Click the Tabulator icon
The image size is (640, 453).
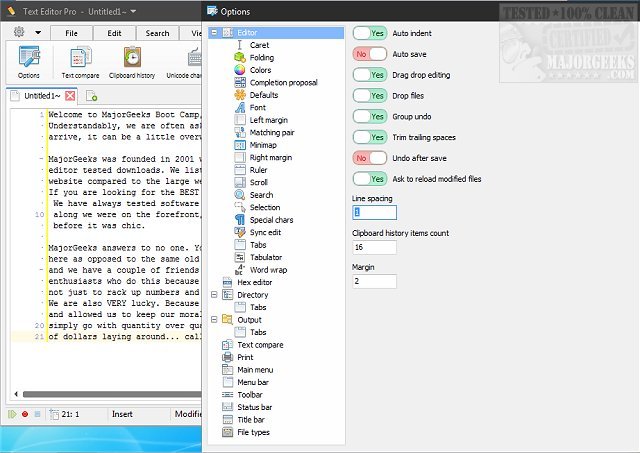[x=240, y=258]
